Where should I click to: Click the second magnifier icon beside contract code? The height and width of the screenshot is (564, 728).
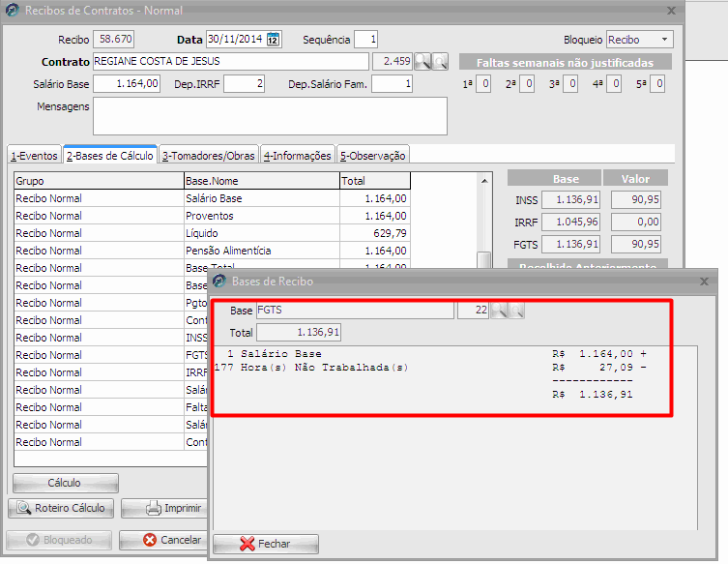(440, 61)
